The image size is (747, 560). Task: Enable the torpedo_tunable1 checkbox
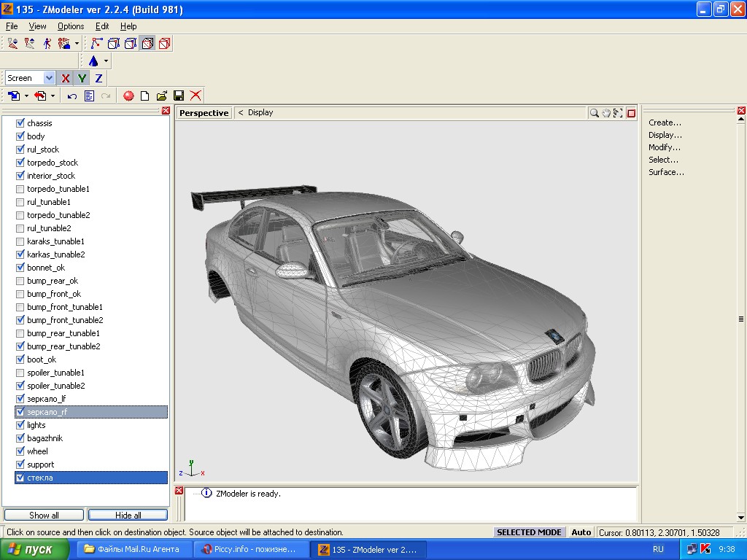pos(20,189)
